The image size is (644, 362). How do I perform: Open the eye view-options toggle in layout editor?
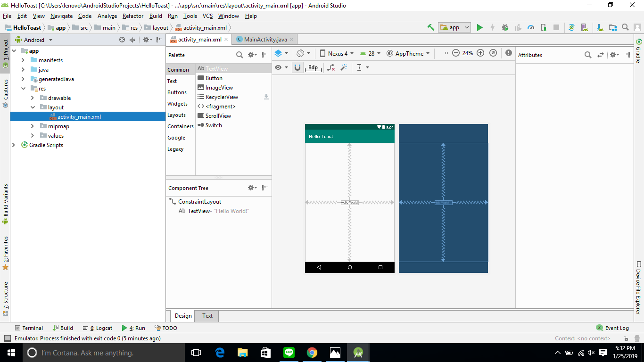point(279,67)
